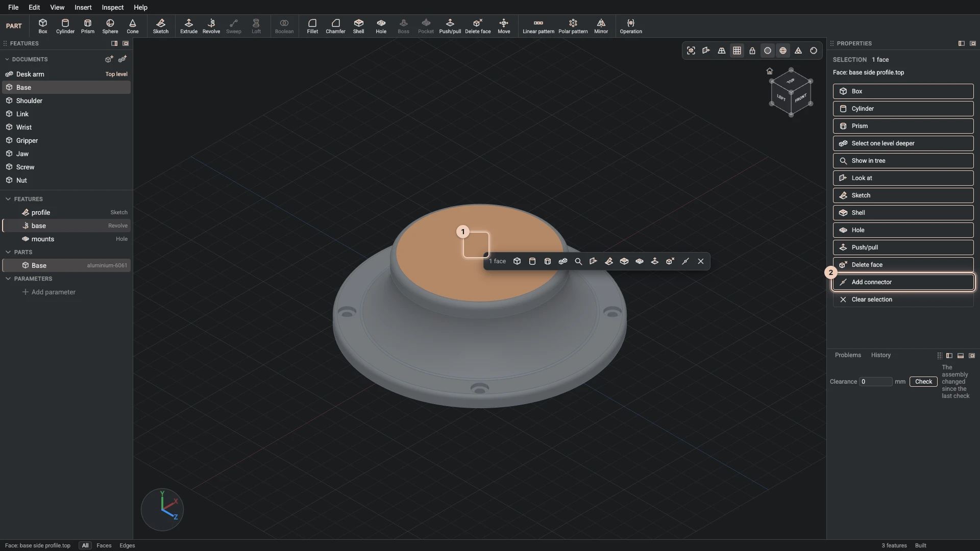Open the Linear pattern tool
This screenshot has width=980, height=551.
tap(538, 26)
